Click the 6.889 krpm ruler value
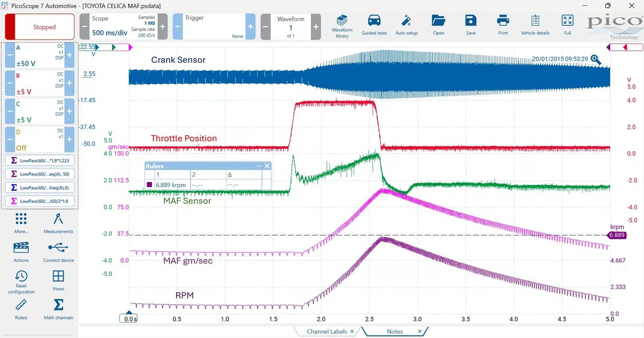The width and height of the screenshot is (644, 338). pyautogui.click(x=170, y=185)
